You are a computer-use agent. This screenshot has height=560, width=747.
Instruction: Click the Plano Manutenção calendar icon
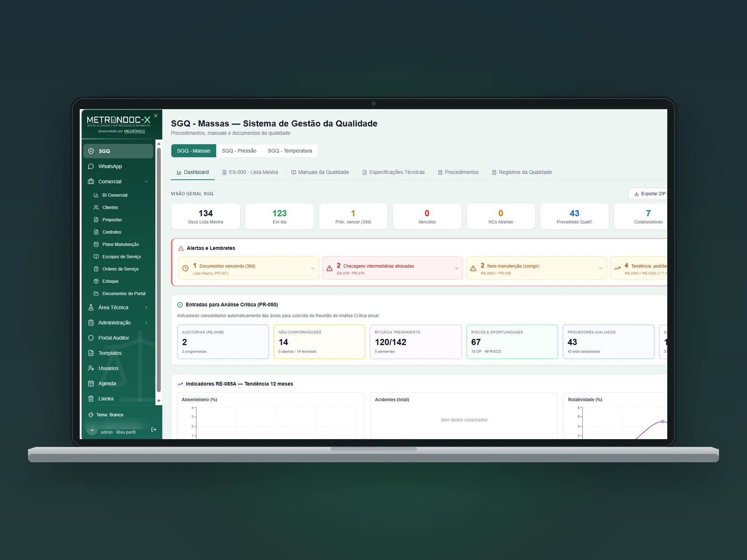point(96,245)
